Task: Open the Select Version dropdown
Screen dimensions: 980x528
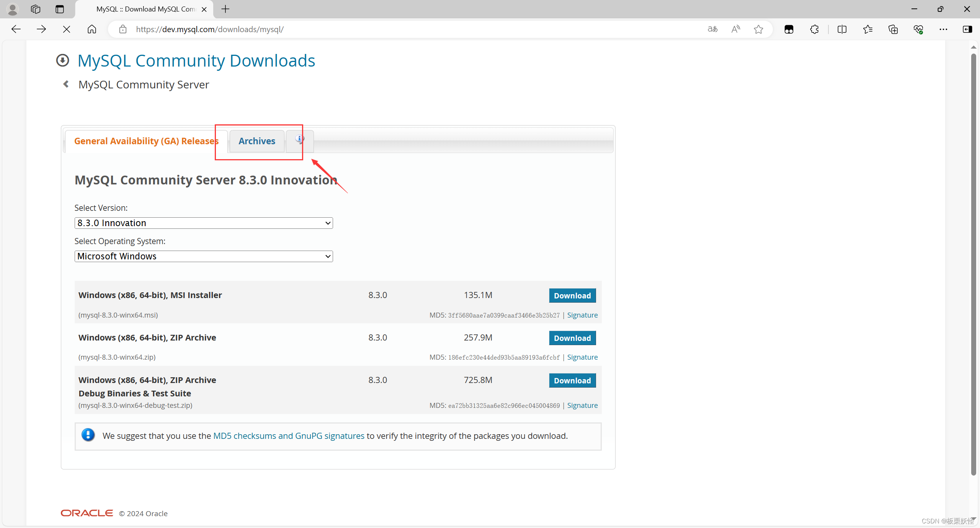Action: [203, 223]
